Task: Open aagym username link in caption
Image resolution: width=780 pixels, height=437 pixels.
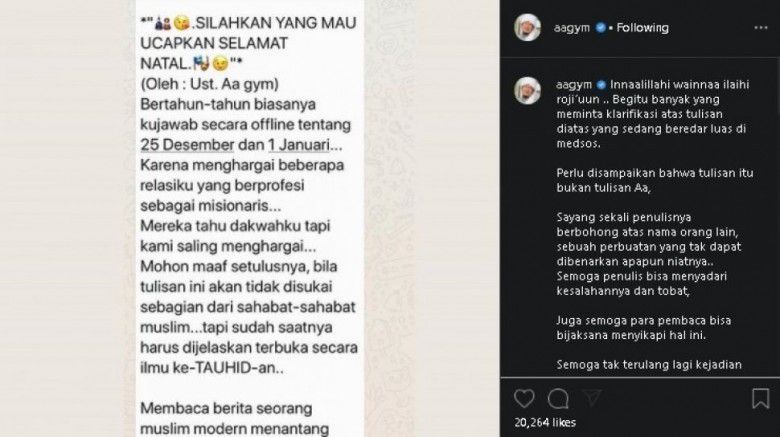Action: (x=574, y=85)
